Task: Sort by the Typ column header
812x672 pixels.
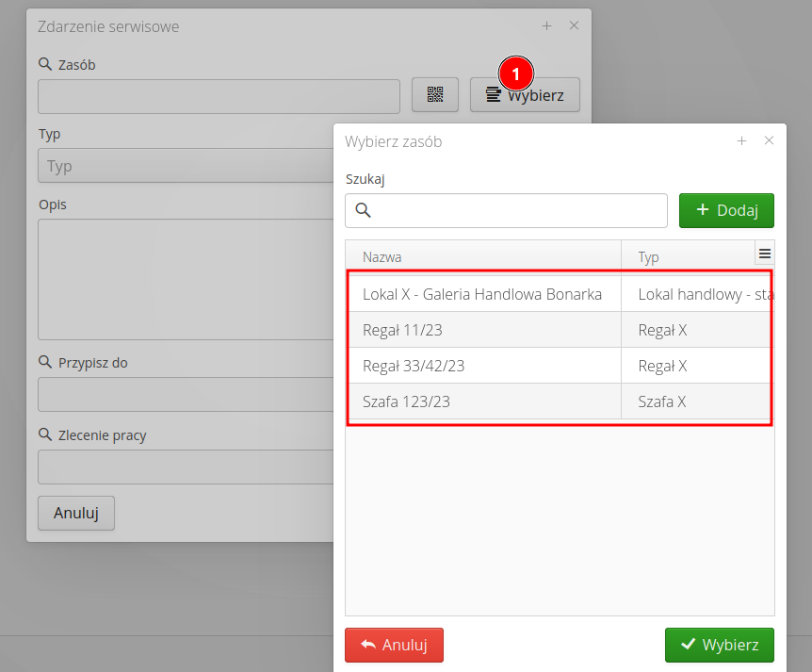Action: click(x=686, y=257)
